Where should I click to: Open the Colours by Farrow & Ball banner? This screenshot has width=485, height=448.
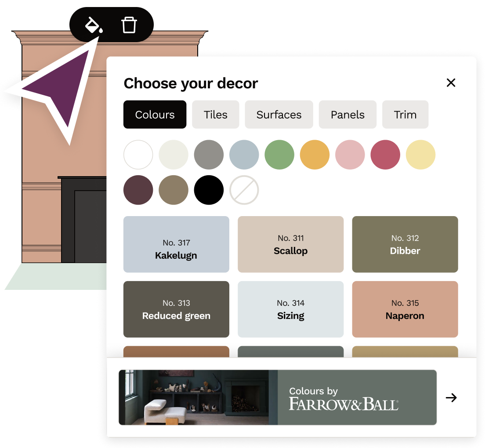(277, 397)
